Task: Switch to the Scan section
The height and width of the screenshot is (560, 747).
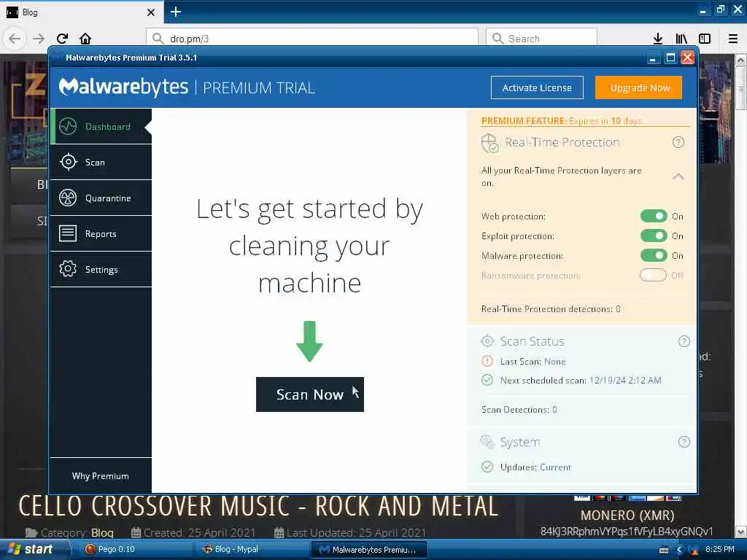Action: (x=101, y=162)
